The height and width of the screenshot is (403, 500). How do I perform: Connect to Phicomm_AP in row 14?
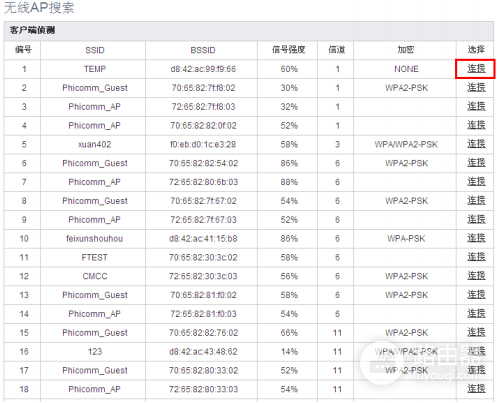coord(476,314)
